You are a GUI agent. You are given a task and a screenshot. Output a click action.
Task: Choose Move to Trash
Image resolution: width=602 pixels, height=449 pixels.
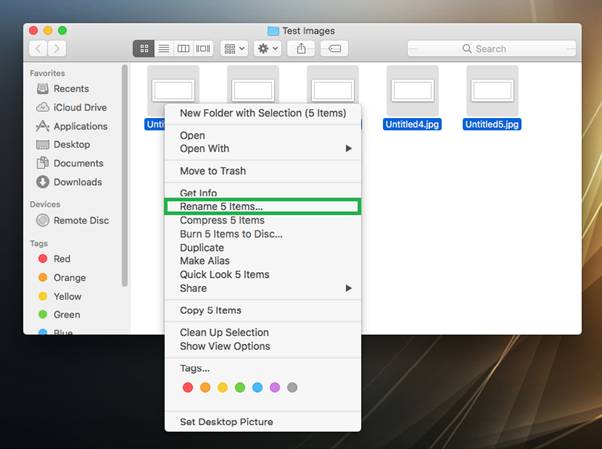pyautogui.click(x=212, y=171)
